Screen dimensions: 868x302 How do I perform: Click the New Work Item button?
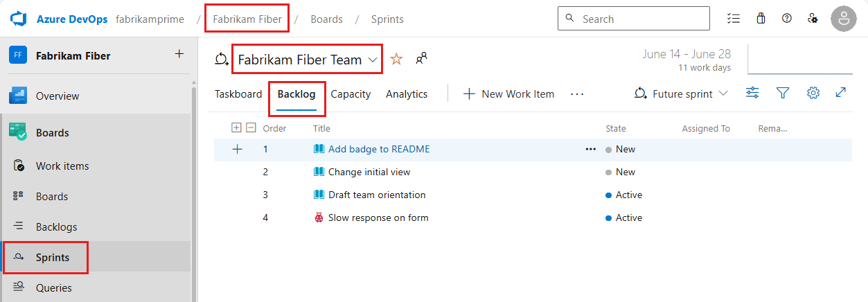tap(508, 94)
